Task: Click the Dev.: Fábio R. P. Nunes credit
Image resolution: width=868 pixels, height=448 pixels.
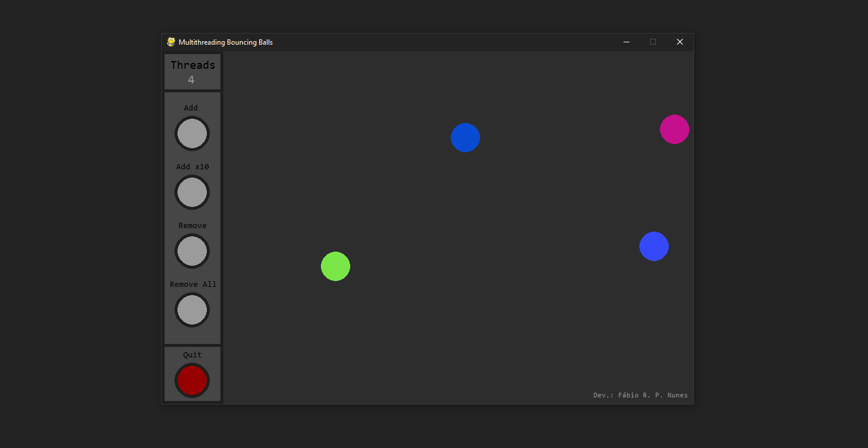Action: pyautogui.click(x=640, y=394)
